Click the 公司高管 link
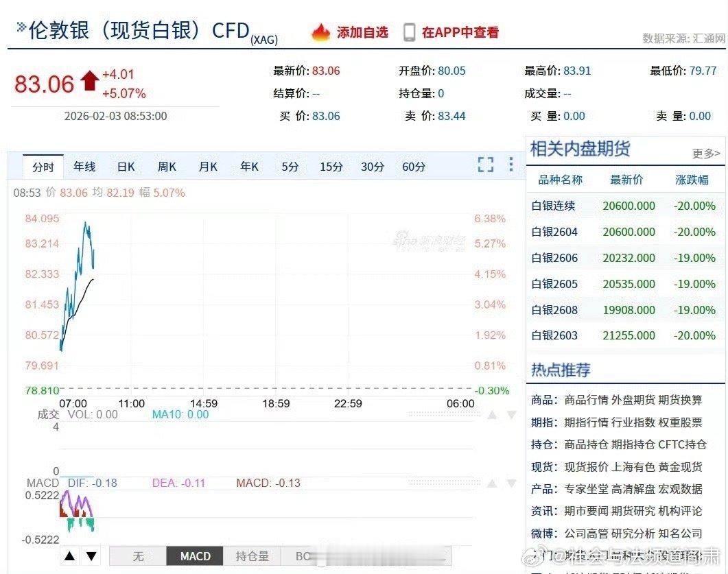 [x=586, y=534]
